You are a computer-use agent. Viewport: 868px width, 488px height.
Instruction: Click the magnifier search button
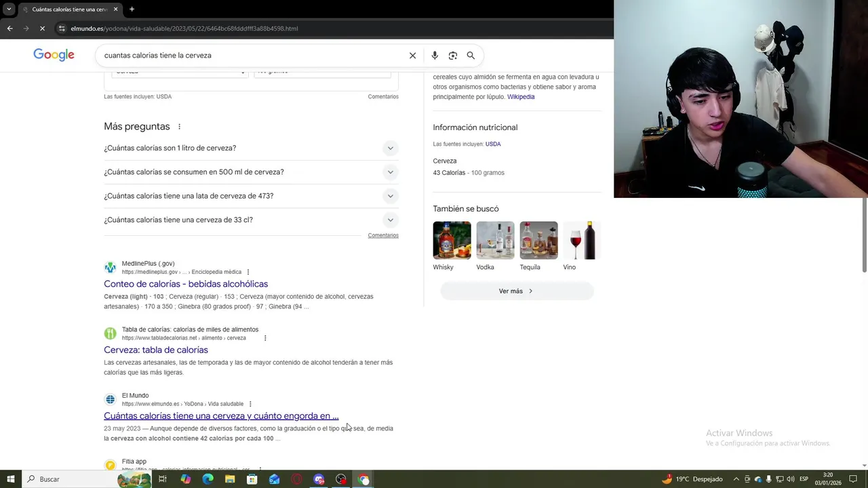coord(471,56)
